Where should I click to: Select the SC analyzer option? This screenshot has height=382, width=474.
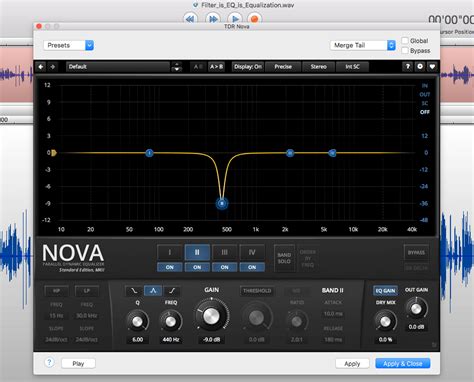tap(425, 103)
